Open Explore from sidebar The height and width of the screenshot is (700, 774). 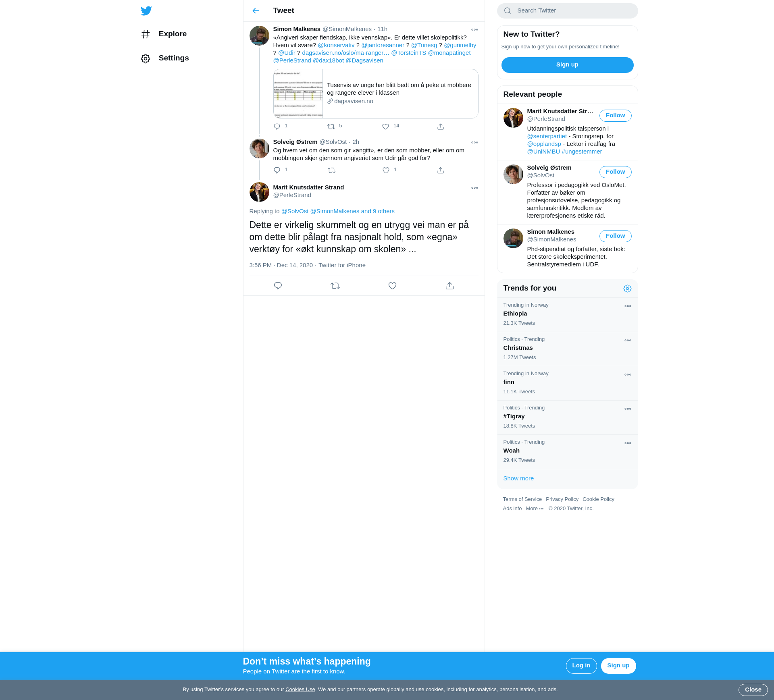point(164,34)
